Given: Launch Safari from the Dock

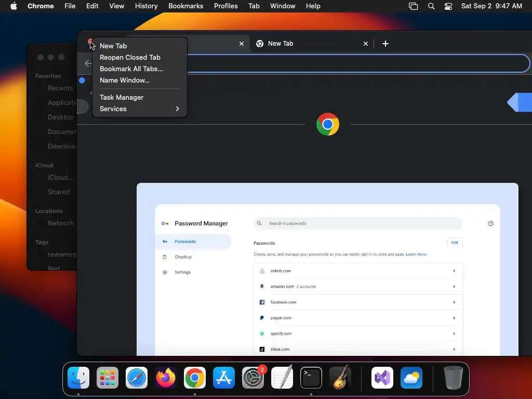Looking at the screenshot, I should (x=137, y=378).
